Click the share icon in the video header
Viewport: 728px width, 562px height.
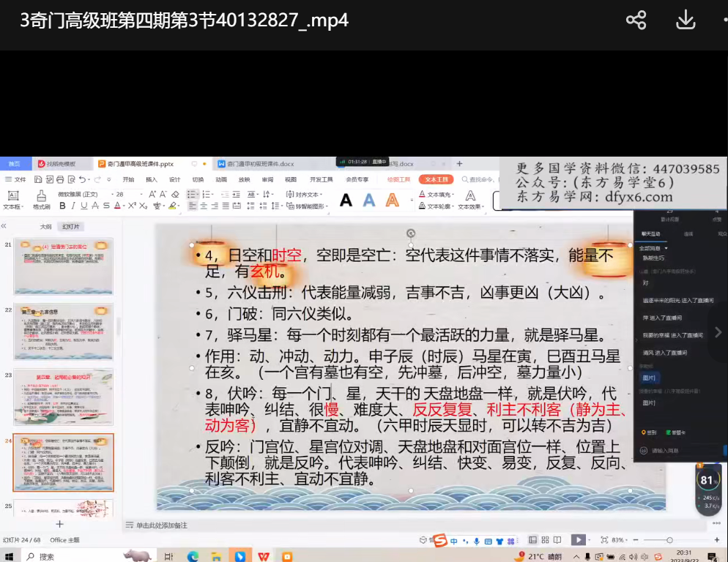(636, 20)
